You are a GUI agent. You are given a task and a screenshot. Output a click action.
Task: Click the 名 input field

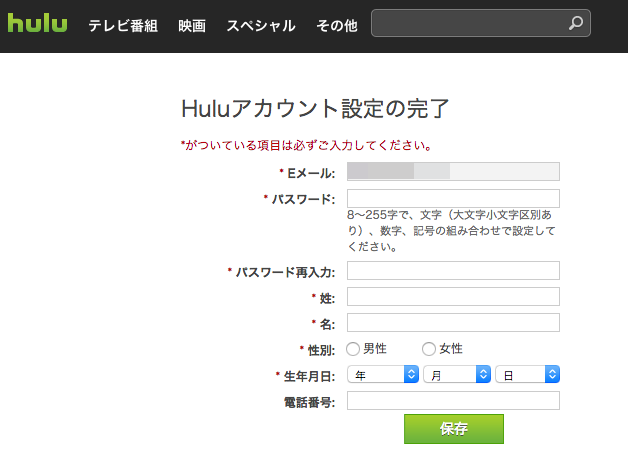[x=453, y=323]
